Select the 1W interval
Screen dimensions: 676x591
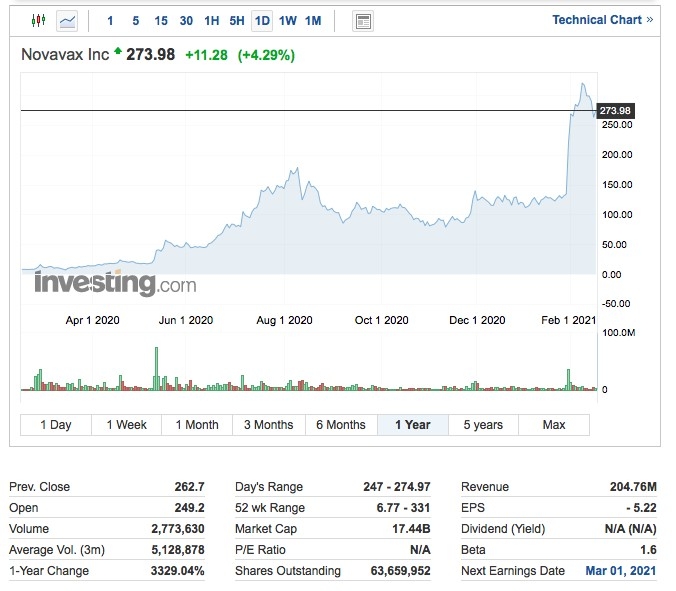288,21
